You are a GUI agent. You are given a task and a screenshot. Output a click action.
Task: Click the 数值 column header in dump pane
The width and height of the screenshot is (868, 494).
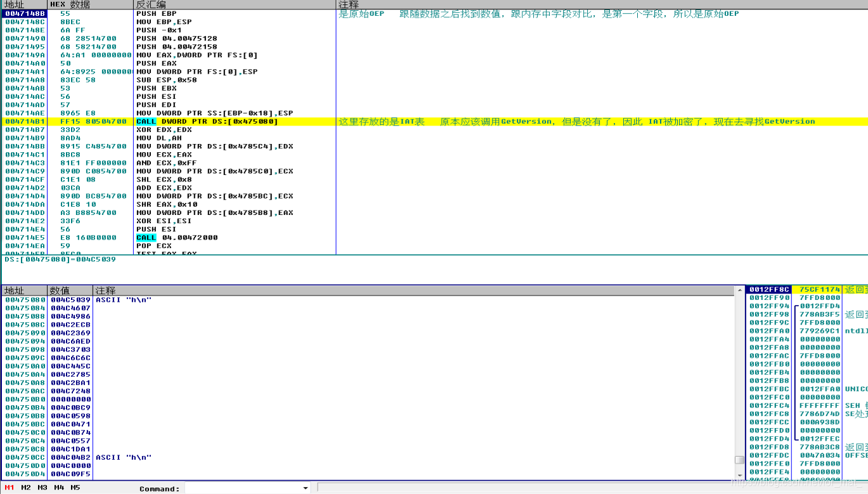[70, 290]
